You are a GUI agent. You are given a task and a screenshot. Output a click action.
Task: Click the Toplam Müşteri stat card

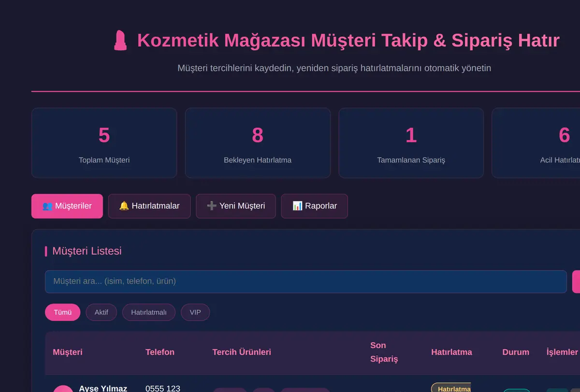click(x=104, y=143)
